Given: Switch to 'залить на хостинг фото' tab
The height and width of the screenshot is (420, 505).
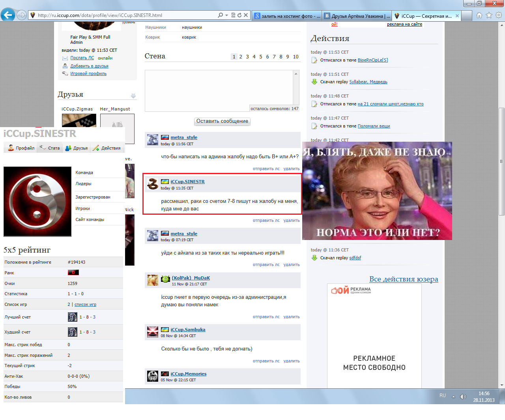Looking at the screenshot, I should 287,16.
